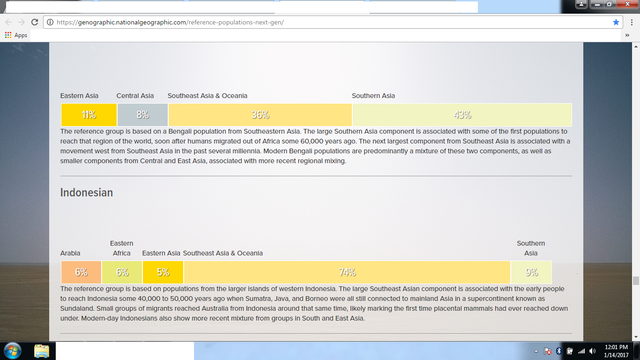Open the Apps shortcut in bookmarks bar

pyautogui.click(x=16, y=35)
